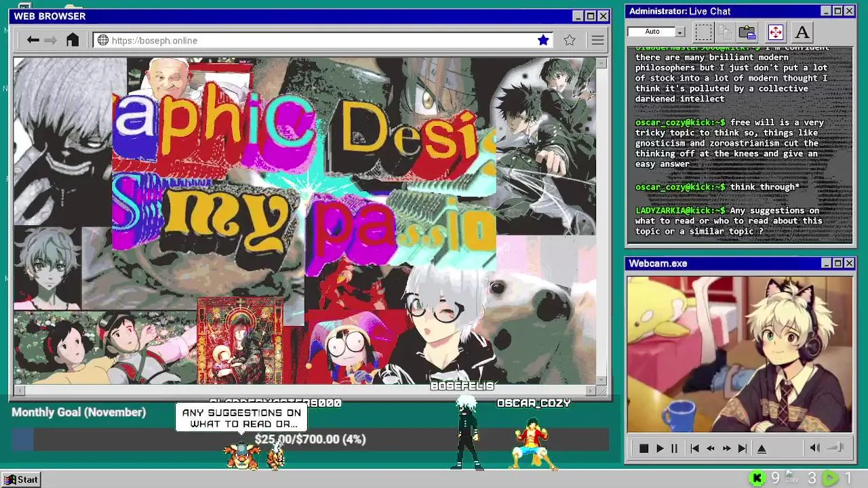Image resolution: width=868 pixels, height=488 pixels.
Task: Open the browser hamburger menu
Action: pos(597,40)
